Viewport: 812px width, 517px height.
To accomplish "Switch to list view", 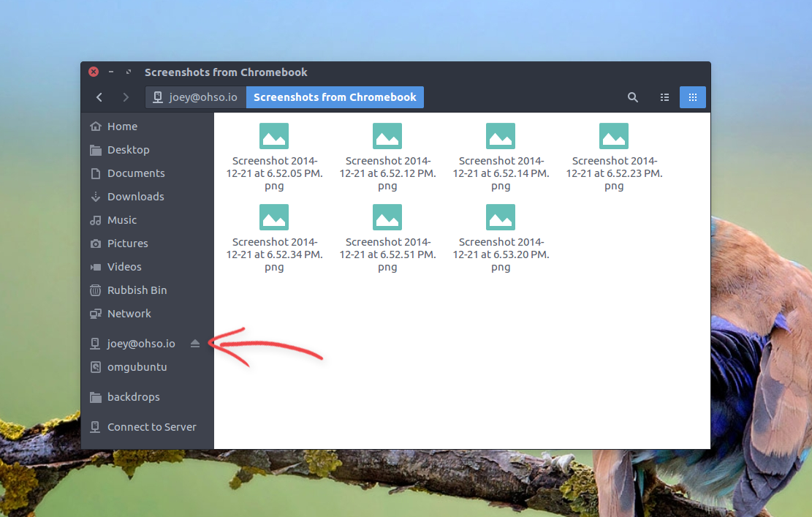I will tap(664, 97).
